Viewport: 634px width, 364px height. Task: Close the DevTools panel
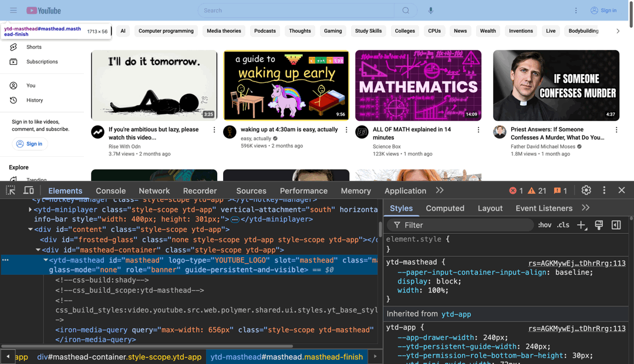[x=622, y=190]
